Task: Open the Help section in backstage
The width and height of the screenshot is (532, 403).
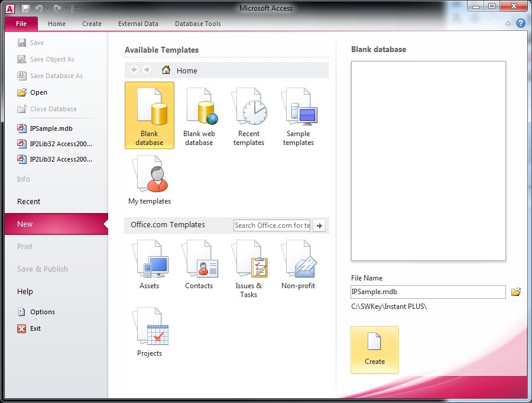Action: click(25, 291)
